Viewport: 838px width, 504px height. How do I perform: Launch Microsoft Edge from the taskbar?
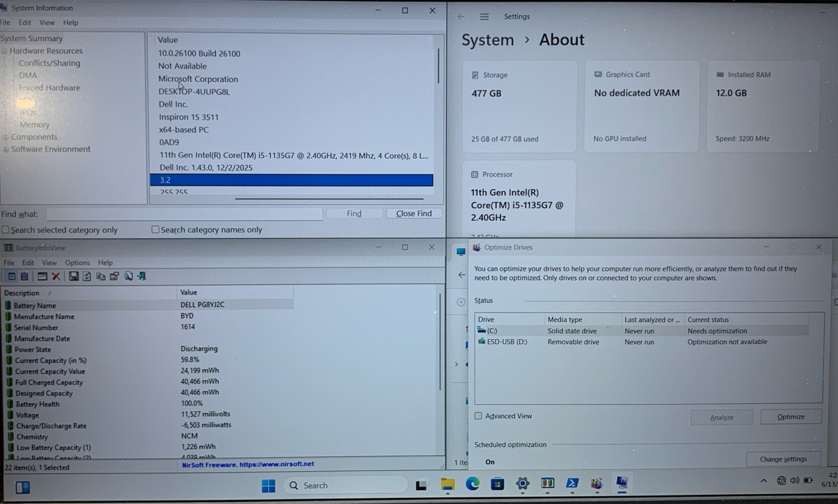[x=472, y=484]
